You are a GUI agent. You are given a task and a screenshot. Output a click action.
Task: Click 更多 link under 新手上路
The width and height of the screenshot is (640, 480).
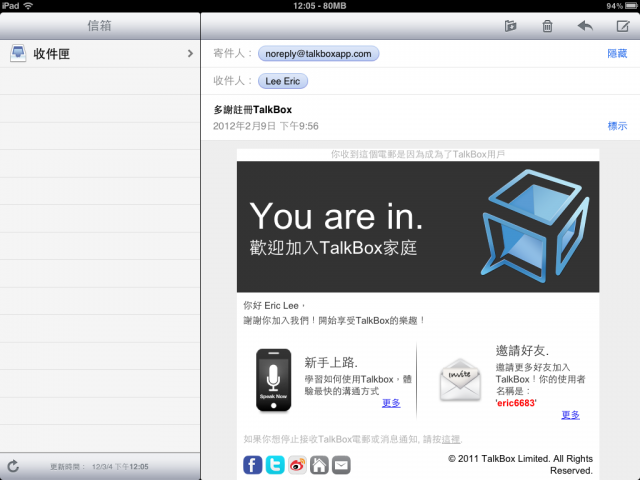click(x=391, y=403)
